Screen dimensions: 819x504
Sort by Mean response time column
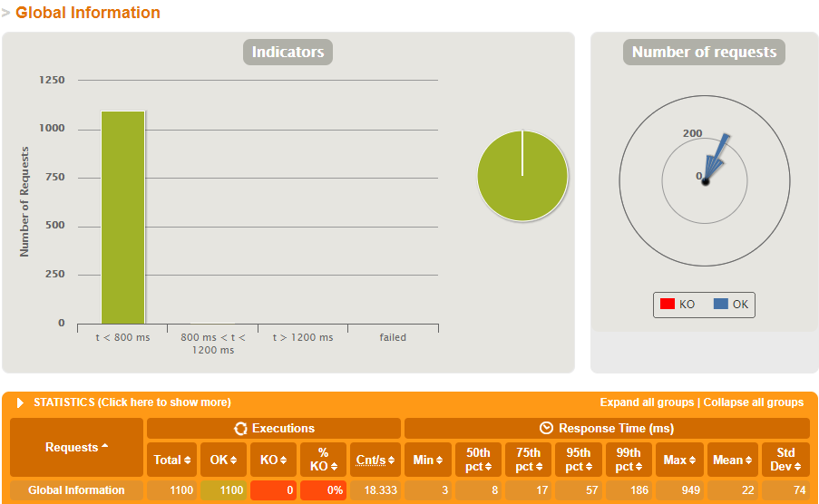coord(731,460)
